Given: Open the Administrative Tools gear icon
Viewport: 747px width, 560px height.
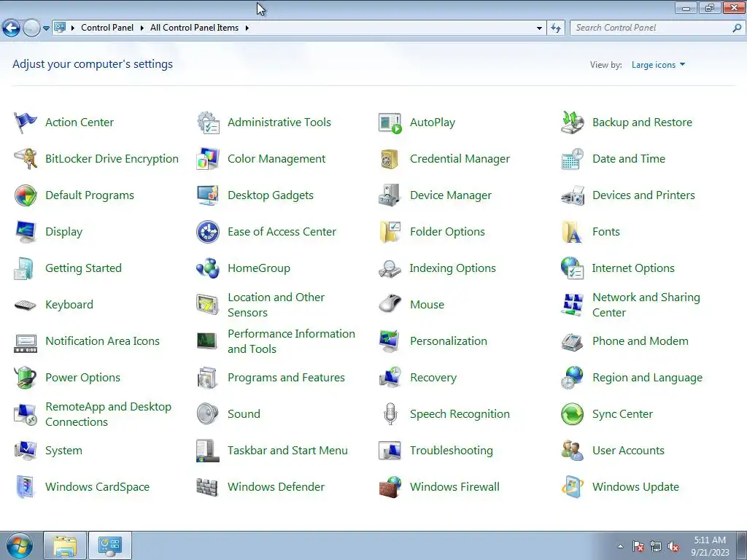Looking at the screenshot, I should [x=208, y=122].
